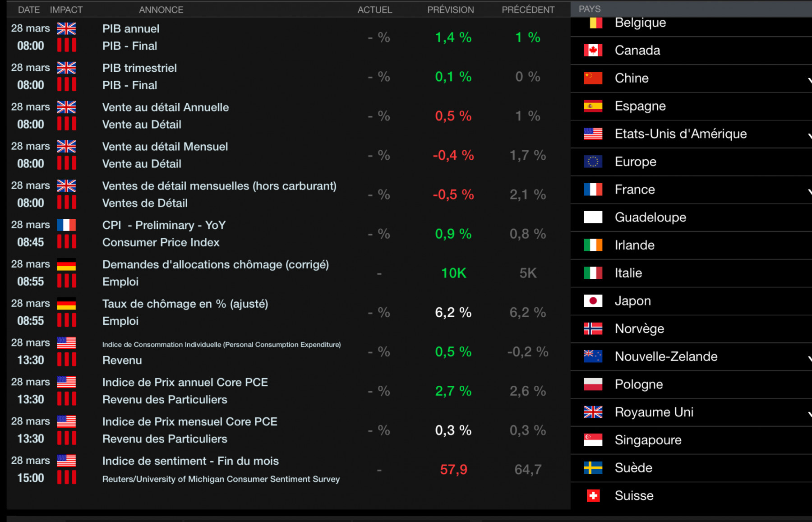Click the Suisse flag icon
The image size is (812, 522).
coord(593,496)
